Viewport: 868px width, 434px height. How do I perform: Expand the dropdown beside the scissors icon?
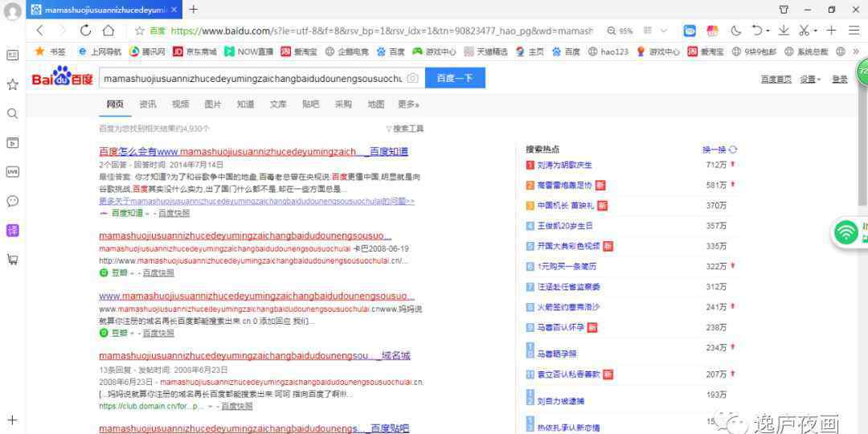pos(816,31)
